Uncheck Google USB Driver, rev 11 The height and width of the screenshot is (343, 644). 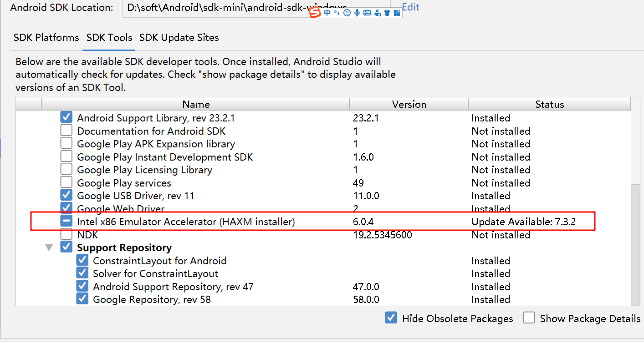click(66, 195)
